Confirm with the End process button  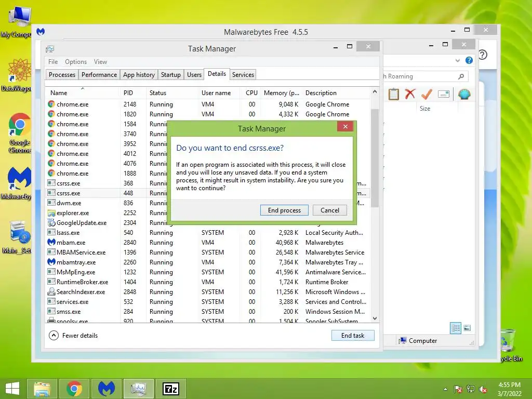284,210
